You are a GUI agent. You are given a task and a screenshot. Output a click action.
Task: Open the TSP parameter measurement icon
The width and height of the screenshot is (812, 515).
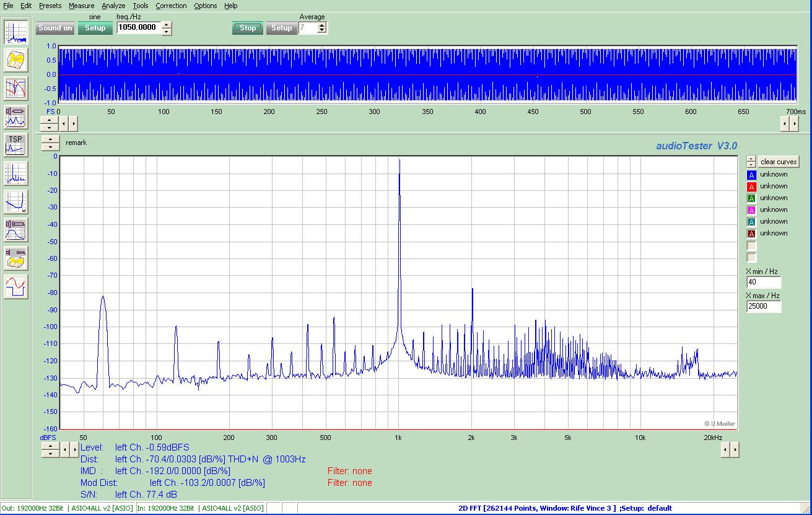click(16, 144)
